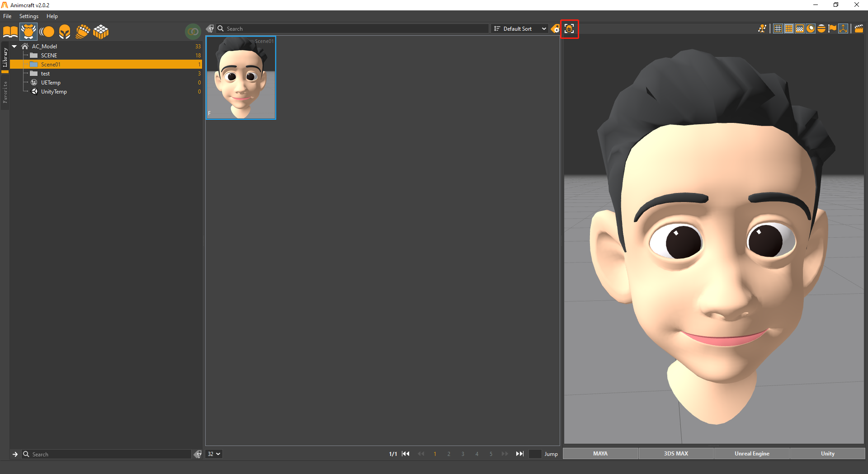This screenshot has width=868, height=474.
Task: Go to page 2
Action: pos(449,454)
